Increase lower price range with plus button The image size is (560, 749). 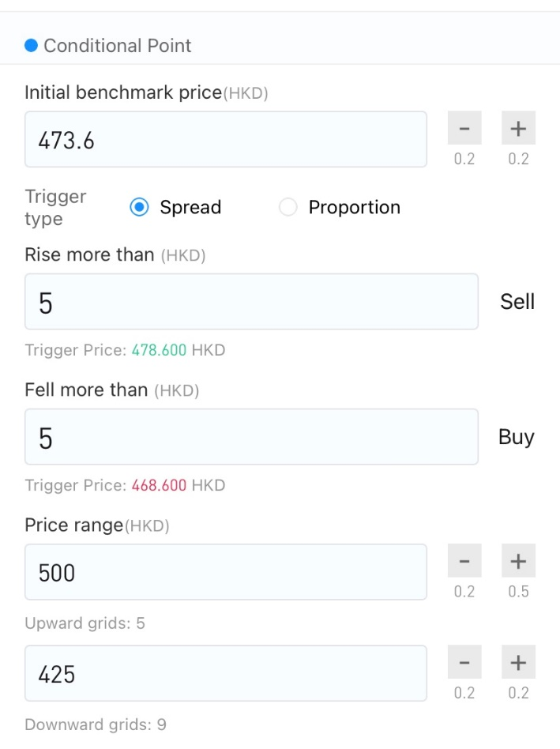click(518, 661)
